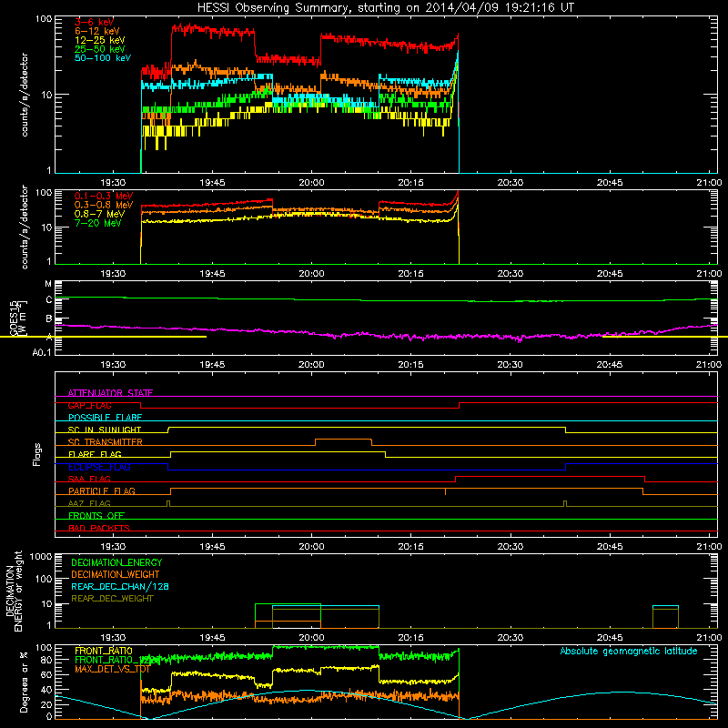The image size is (728, 728).
Task: Click the cyan 50-100 keV legend label
Action: [102, 58]
